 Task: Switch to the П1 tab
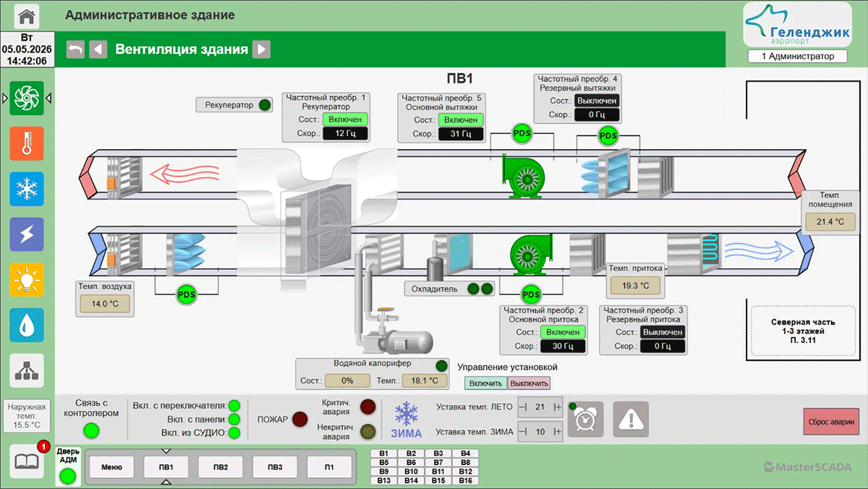coord(329,467)
